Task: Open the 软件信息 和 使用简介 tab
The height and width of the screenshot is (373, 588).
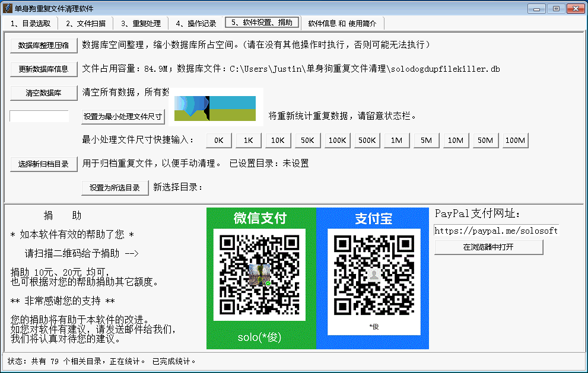Action: (342, 23)
